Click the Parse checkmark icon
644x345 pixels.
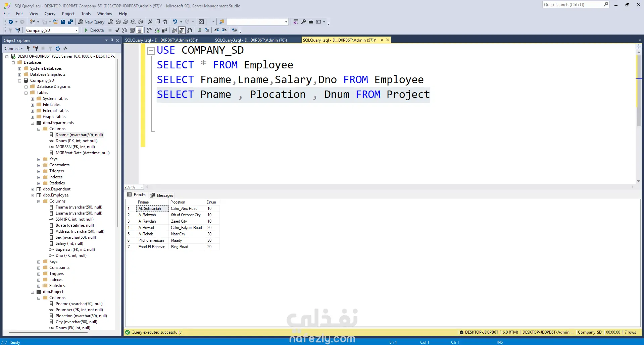click(117, 30)
